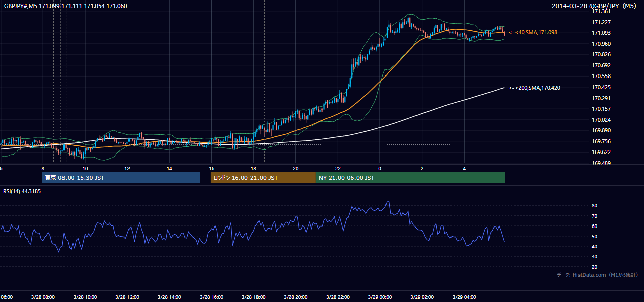The image size is (644, 302).
Task: Click the 200 SMA label reading 170.420
Action: coord(535,88)
